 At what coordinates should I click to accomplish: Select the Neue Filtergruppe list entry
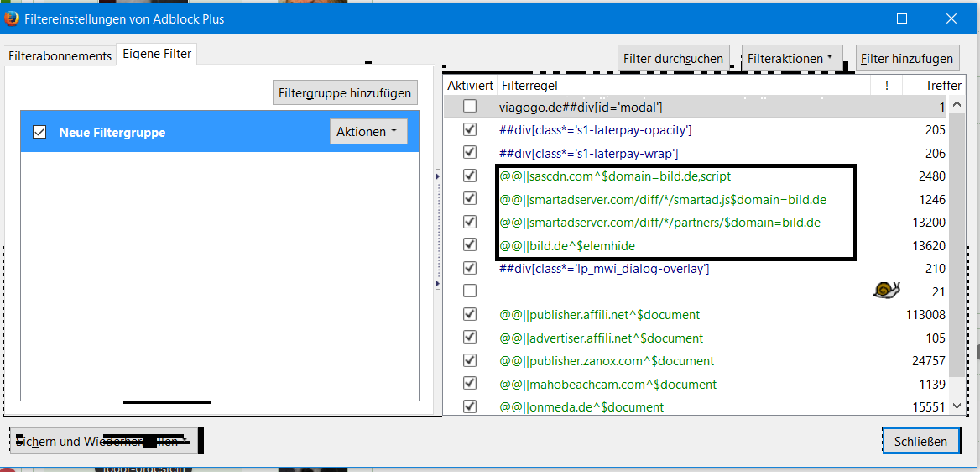219,132
